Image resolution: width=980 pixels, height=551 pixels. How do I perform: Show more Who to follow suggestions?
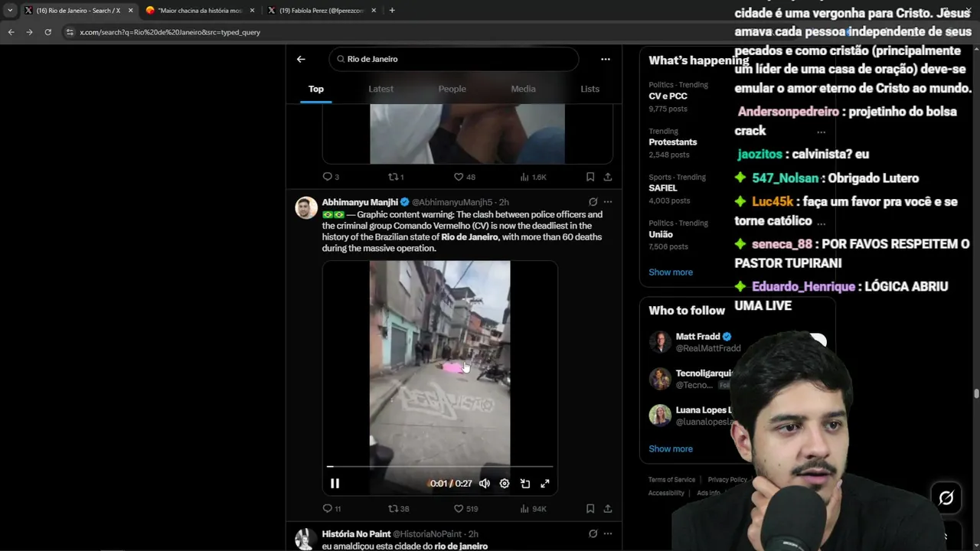pyautogui.click(x=671, y=449)
